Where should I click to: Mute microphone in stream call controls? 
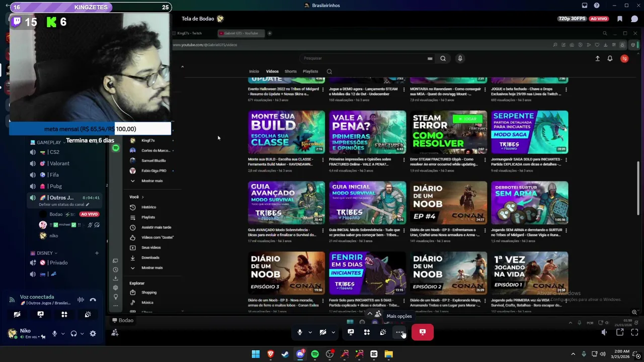click(300, 332)
